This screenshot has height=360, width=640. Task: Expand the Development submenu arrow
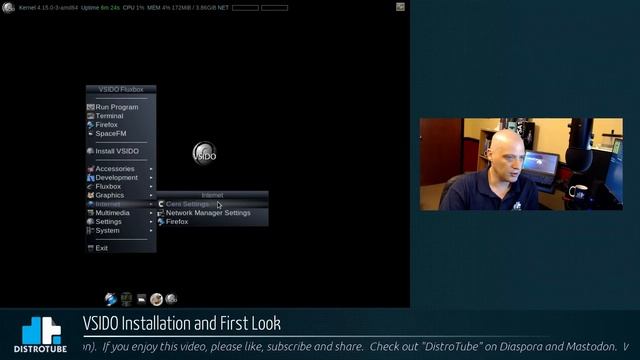point(151,178)
